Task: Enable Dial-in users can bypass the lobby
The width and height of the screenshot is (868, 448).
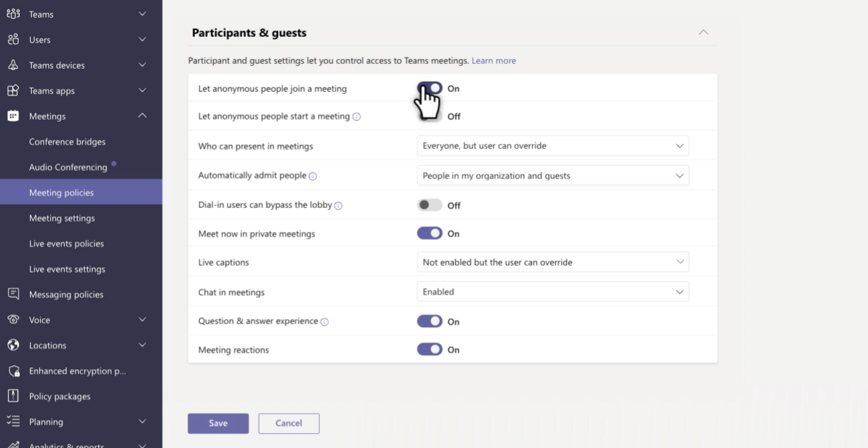Action: (429, 205)
